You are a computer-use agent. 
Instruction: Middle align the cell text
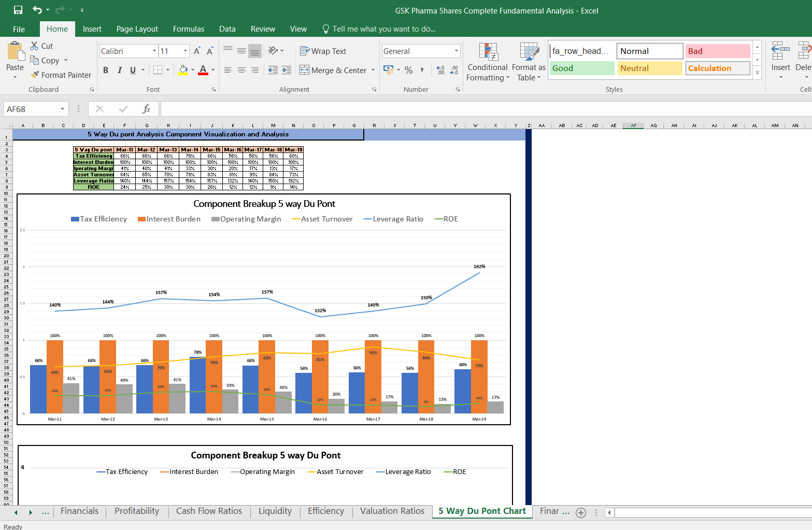pyautogui.click(x=241, y=51)
